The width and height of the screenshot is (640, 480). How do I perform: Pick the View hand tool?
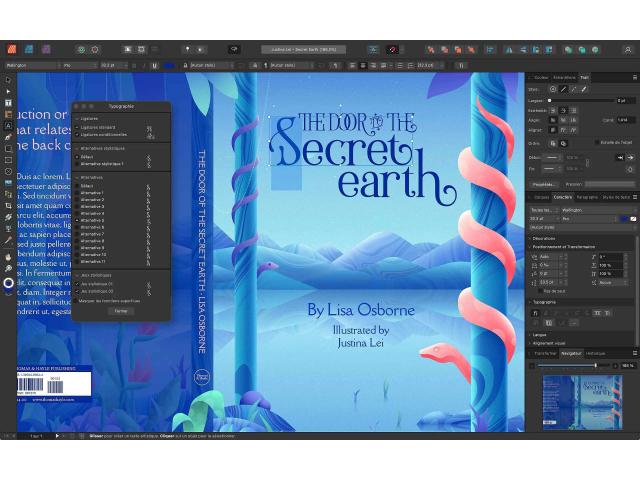[8, 257]
